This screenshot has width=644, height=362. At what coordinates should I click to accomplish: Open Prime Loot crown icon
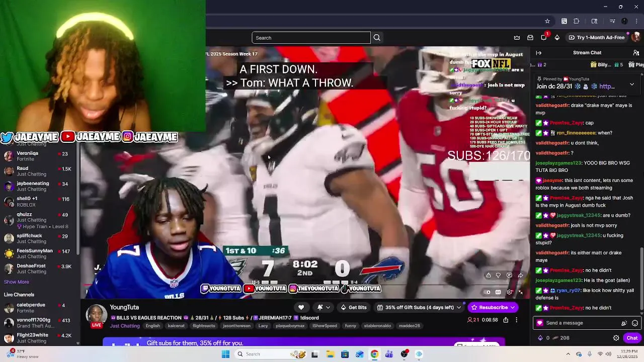point(517,38)
